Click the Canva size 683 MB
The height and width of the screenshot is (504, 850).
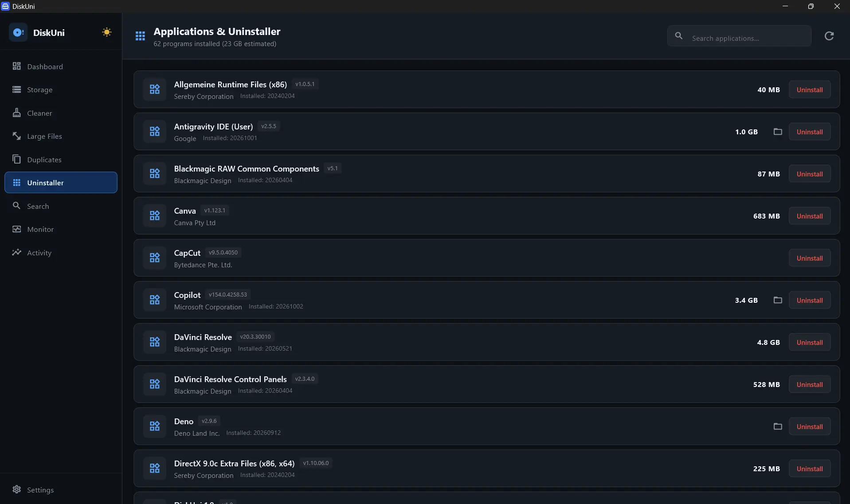(x=766, y=216)
